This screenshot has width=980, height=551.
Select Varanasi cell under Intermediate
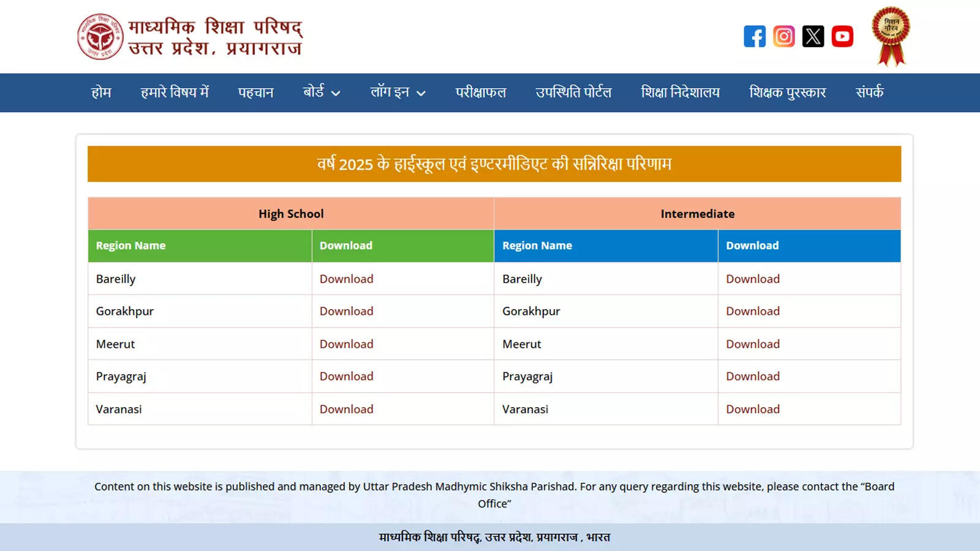point(606,409)
